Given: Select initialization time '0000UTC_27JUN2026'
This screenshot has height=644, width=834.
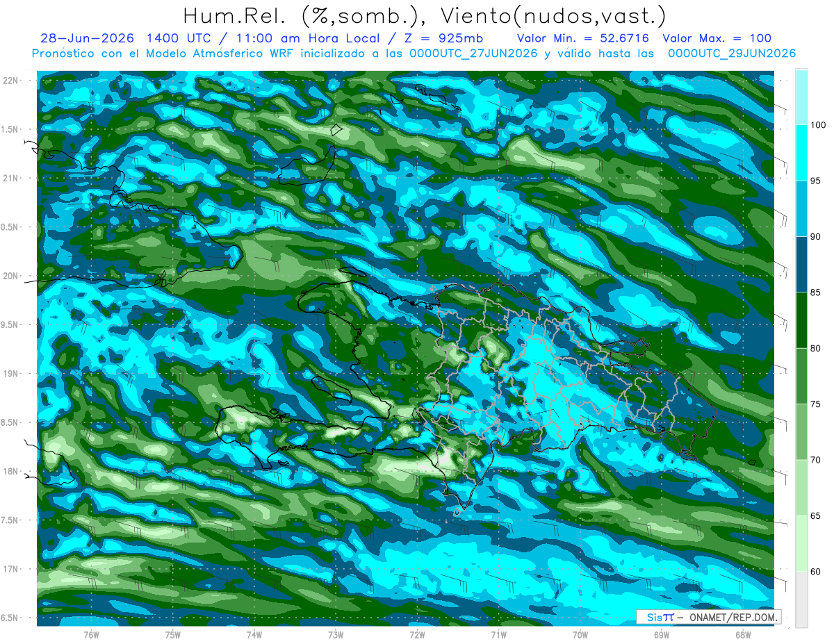Looking at the screenshot, I should tap(473, 53).
